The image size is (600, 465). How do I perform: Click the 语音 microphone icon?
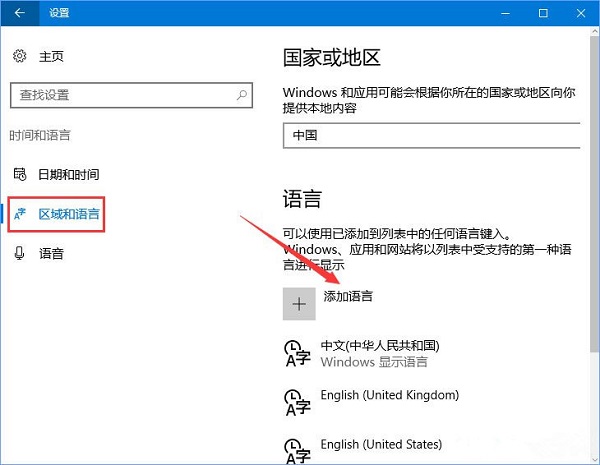[19, 253]
